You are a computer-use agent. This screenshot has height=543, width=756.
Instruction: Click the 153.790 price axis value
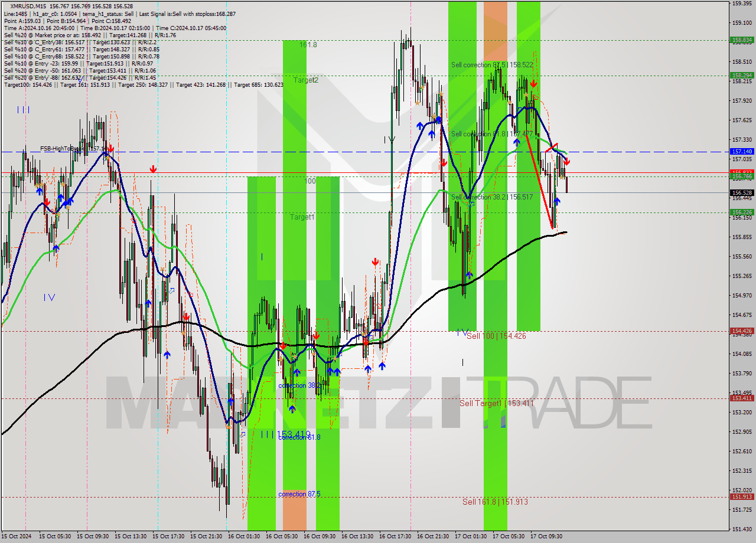tap(742, 374)
